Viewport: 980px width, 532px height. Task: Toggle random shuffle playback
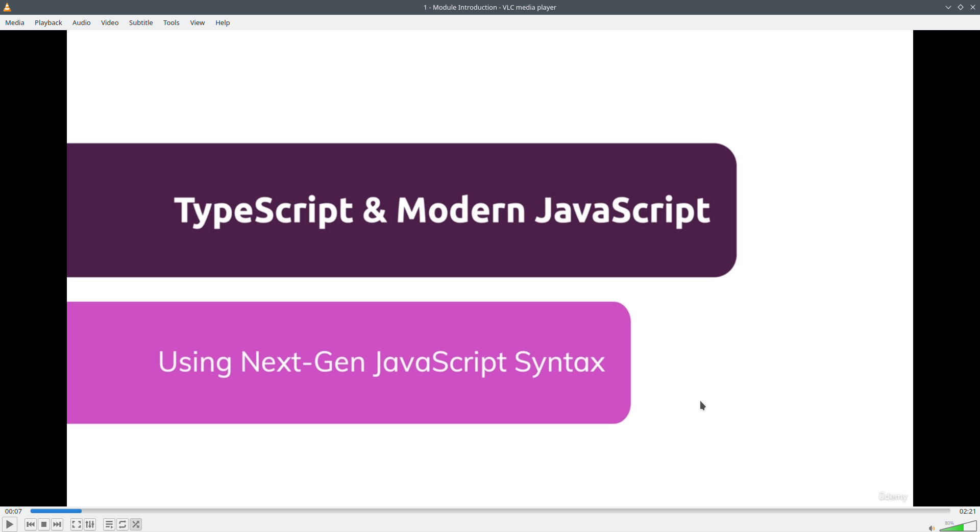[x=136, y=524]
